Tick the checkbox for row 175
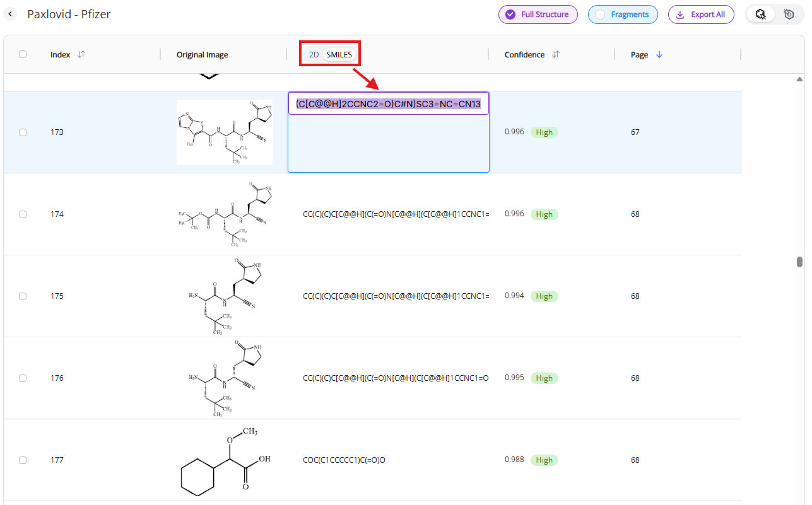The width and height of the screenshot is (812, 505). point(23,296)
